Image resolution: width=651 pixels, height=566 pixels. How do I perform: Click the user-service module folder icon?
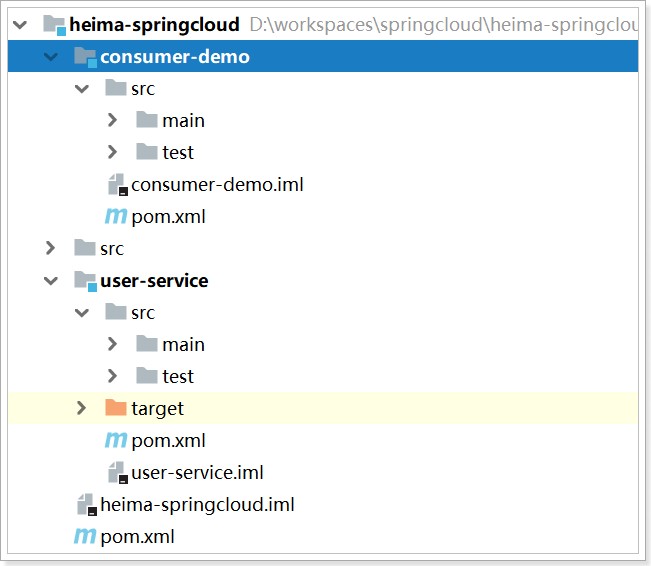click(x=84, y=281)
